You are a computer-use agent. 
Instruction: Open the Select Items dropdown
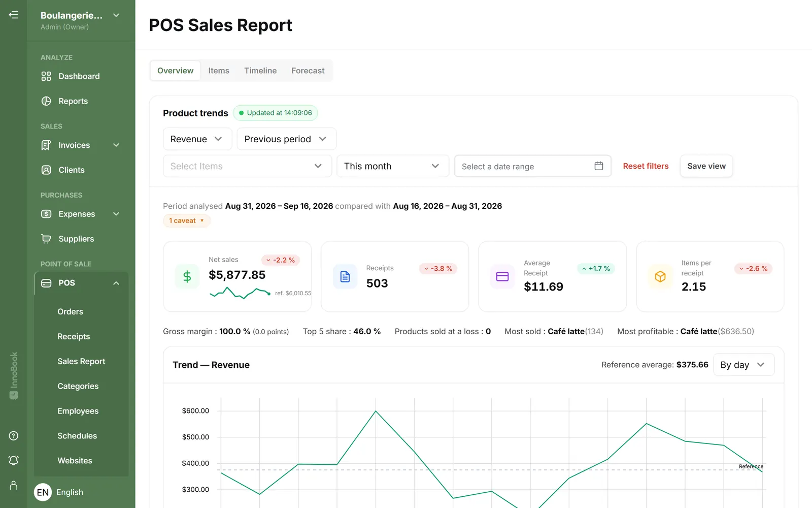(x=247, y=166)
